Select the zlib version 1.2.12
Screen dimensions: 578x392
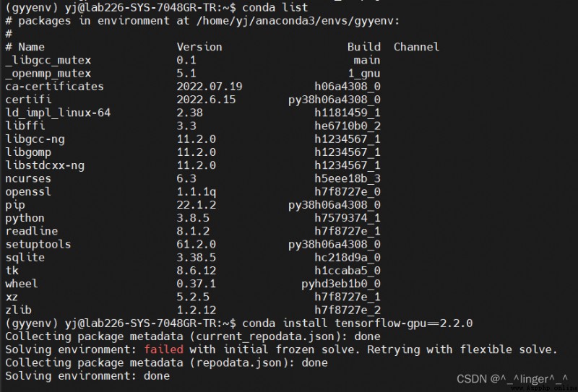point(196,310)
